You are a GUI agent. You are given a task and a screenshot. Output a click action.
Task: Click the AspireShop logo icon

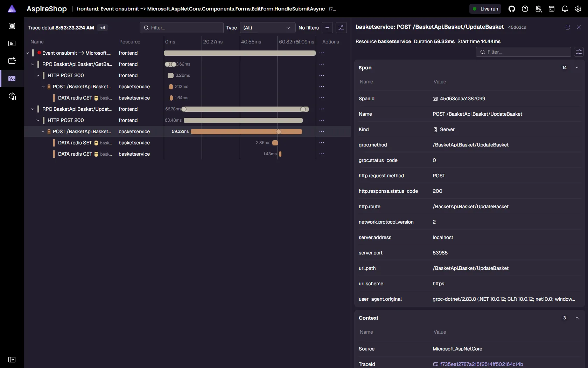coord(12,9)
